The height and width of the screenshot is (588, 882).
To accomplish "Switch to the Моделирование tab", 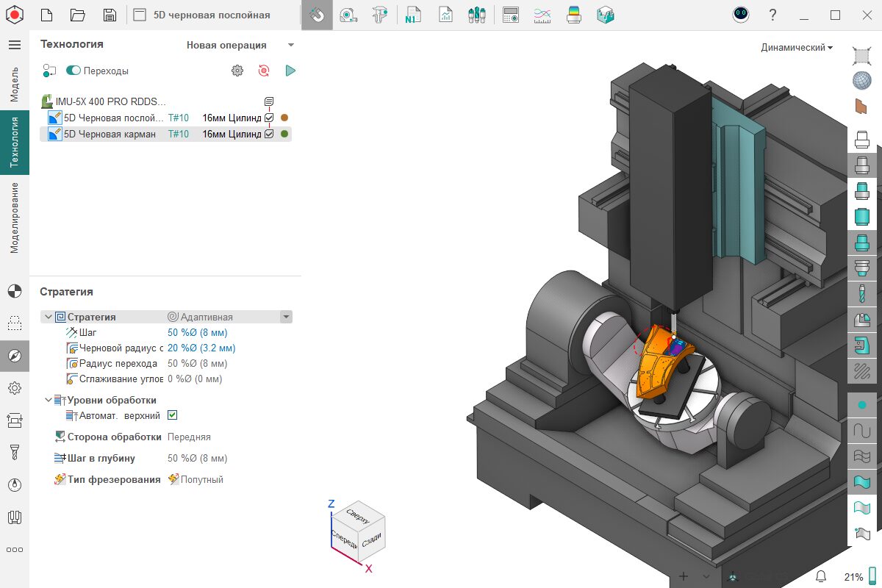I will 14,218.
